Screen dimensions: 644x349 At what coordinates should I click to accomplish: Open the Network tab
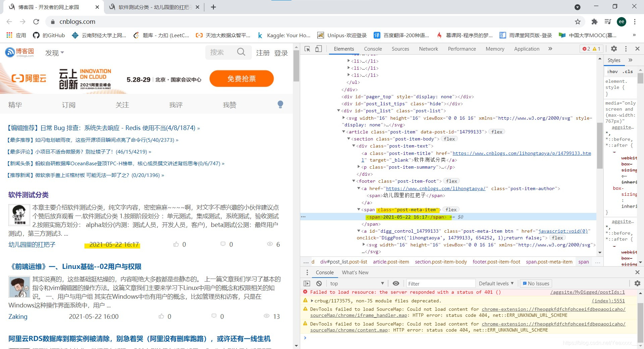pyautogui.click(x=428, y=49)
